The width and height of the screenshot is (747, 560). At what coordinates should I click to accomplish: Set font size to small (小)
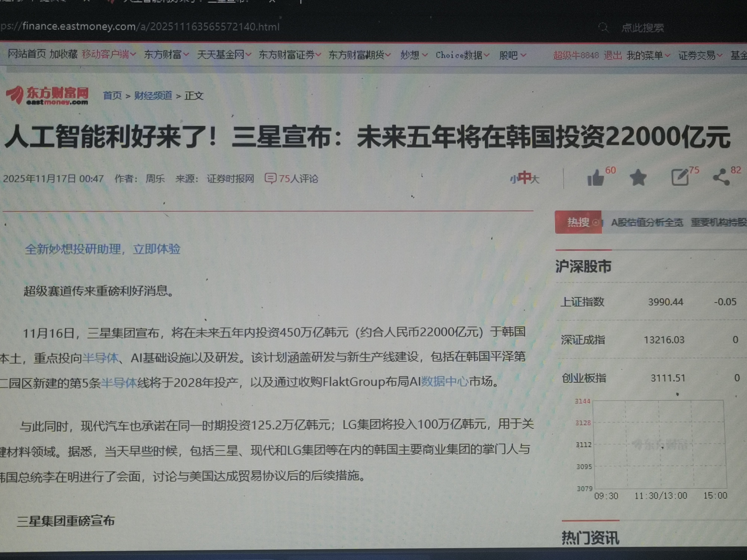coord(513,180)
